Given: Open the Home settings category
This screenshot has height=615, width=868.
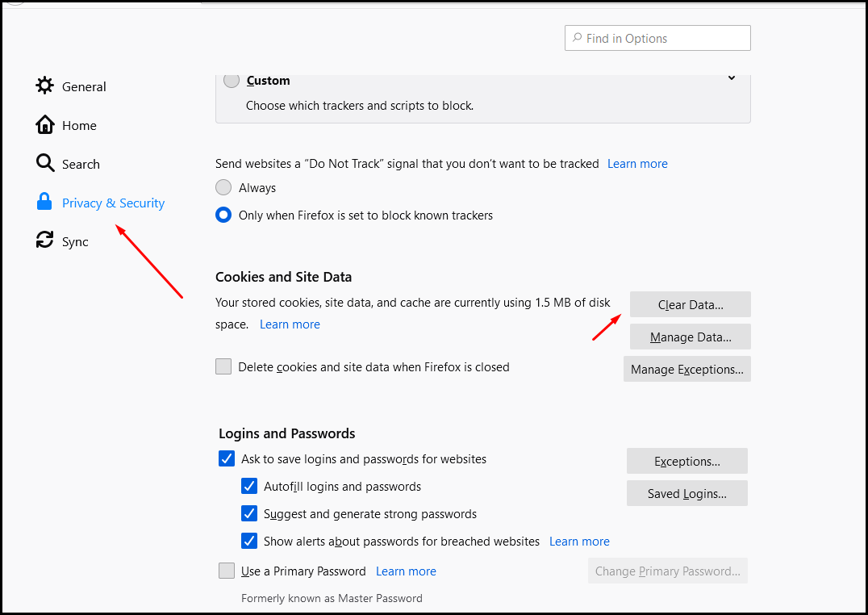Looking at the screenshot, I should [79, 126].
